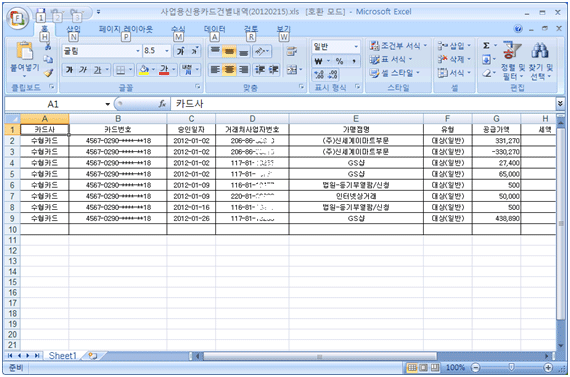Open the font name dropdown

tap(137, 51)
